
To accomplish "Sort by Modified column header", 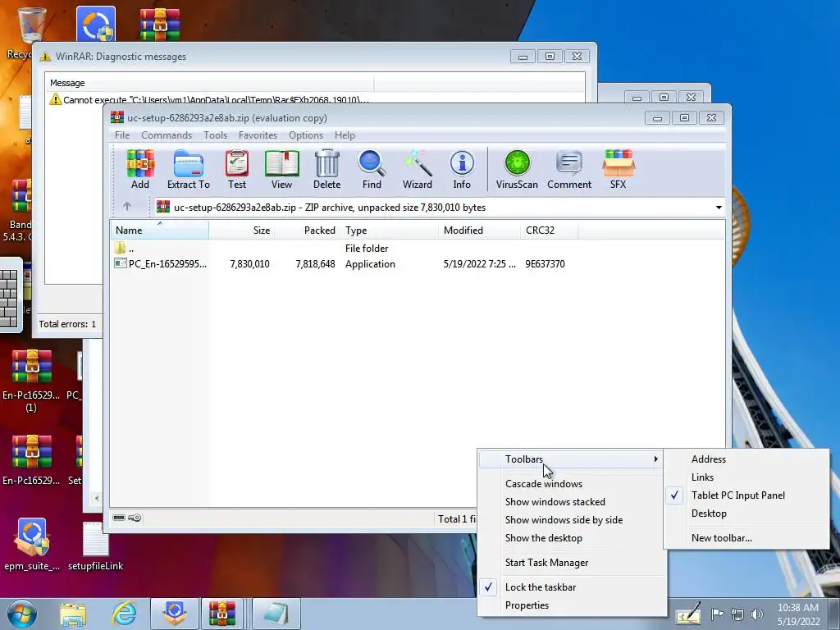I will coord(479,231).
